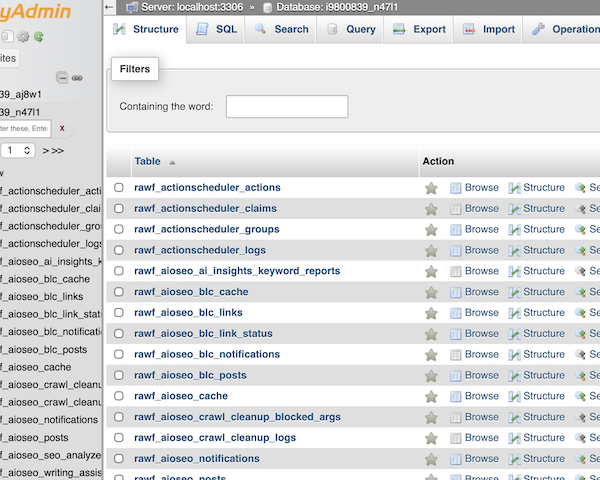The height and width of the screenshot is (480, 600).
Task: Check the rawf_actionscheduler_claims row checkbox
Action: [x=119, y=209]
